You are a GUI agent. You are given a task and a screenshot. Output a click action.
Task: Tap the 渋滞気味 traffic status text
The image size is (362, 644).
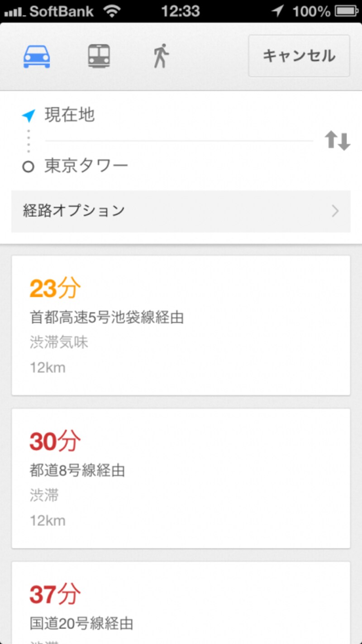click(x=59, y=343)
